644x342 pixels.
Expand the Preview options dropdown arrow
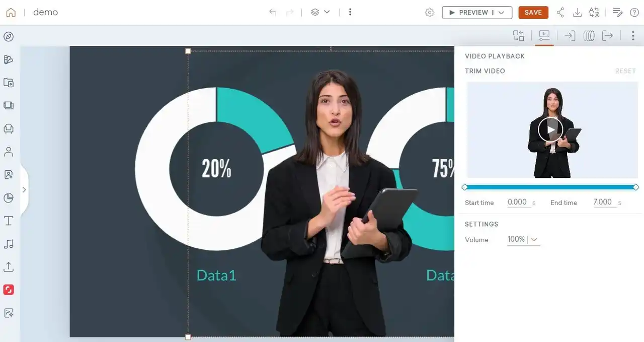tap(502, 13)
